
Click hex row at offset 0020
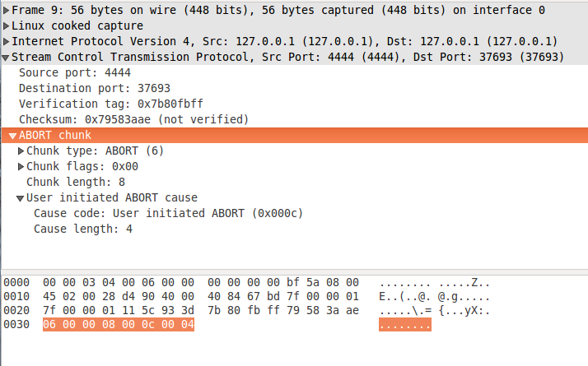tap(201, 310)
